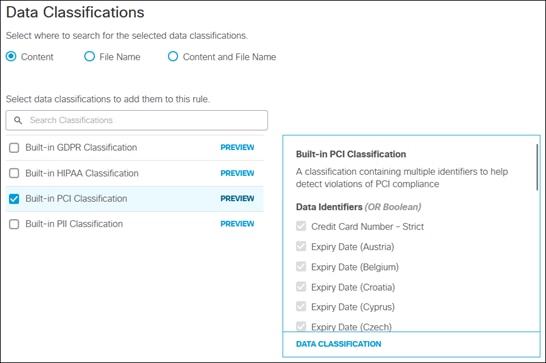The width and height of the screenshot is (546, 363).
Task: Uncheck the Built-in PCI Classification checkbox
Action: [14, 199]
